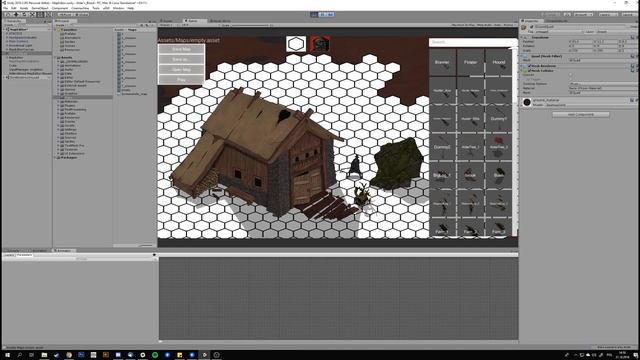Select the white hexagon tile brush icon
This screenshot has height=360, width=640.
click(x=296, y=44)
